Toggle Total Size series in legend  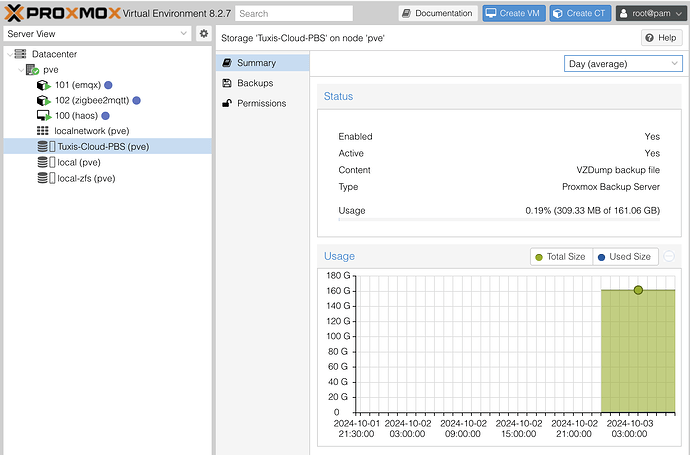(x=562, y=257)
